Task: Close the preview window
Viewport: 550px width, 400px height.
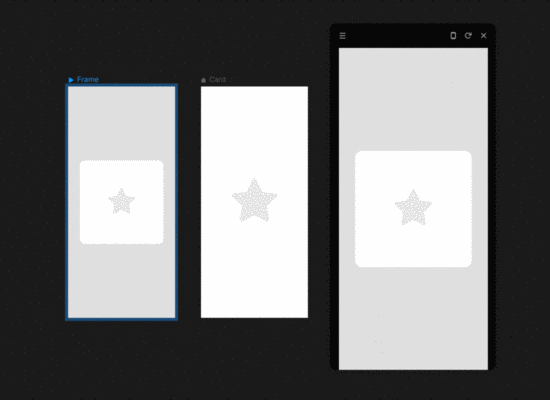Action: [x=483, y=35]
